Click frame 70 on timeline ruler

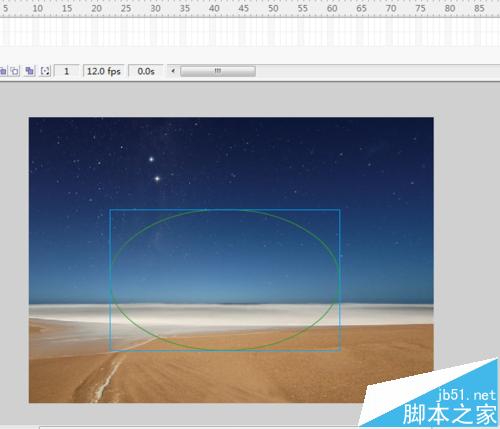[391, 8]
